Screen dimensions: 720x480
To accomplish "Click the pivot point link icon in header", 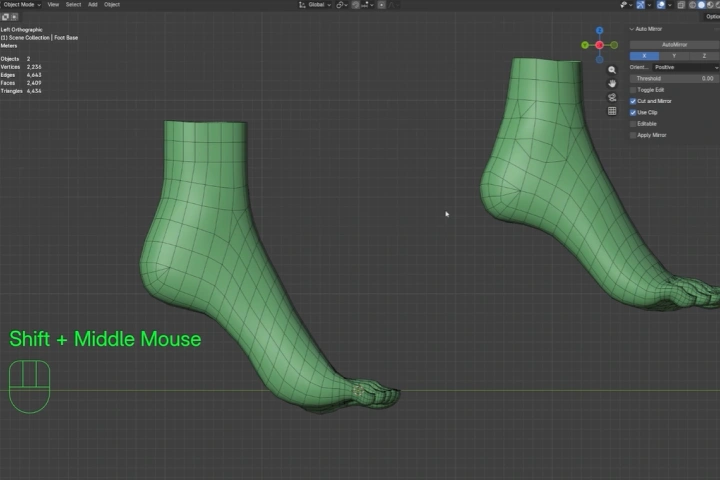I will point(339,5).
